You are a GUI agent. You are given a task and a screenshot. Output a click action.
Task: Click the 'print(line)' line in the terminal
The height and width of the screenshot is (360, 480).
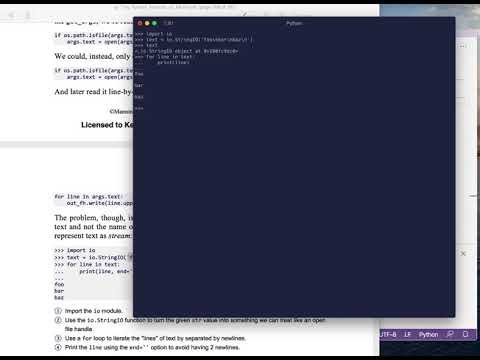coord(173,62)
